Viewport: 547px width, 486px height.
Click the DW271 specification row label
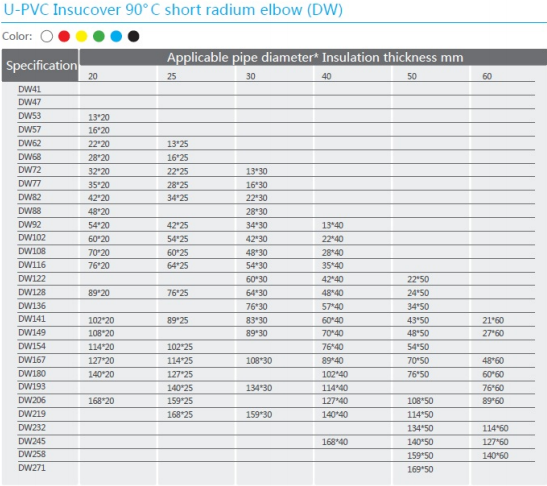coord(32,468)
